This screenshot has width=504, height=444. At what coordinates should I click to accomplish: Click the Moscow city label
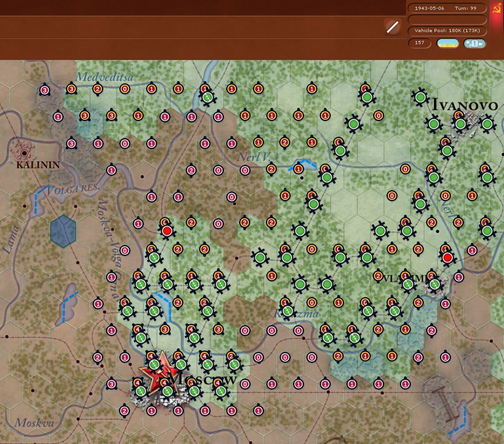click(x=203, y=379)
